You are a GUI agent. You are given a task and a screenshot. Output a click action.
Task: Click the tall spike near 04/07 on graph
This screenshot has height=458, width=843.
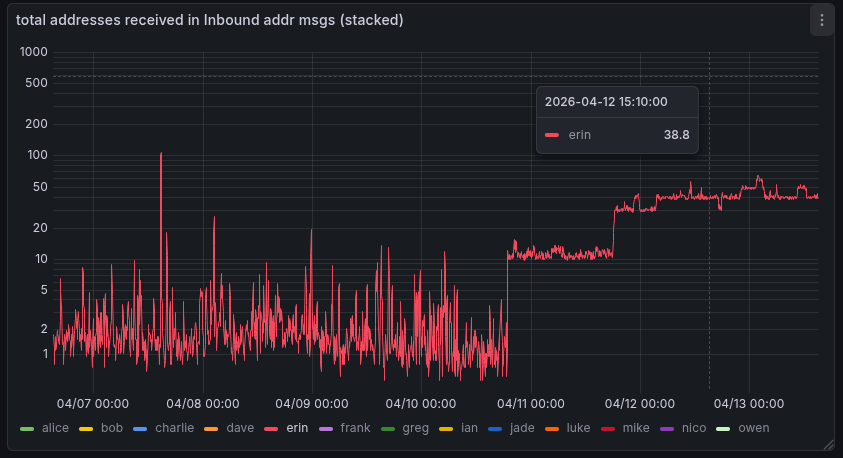[161, 155]
